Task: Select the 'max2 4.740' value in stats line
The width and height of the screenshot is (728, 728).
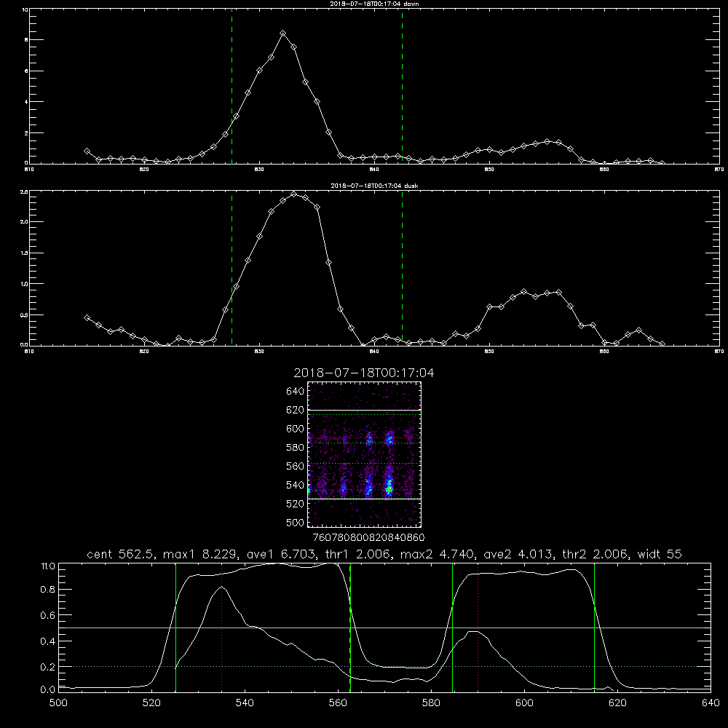Action: pyautogui.click(x=437, y=554)
